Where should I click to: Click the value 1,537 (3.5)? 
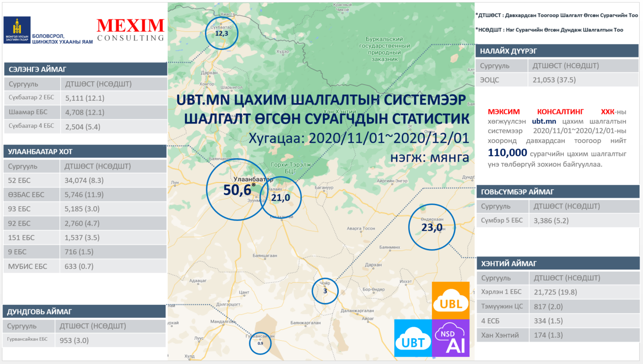[82, 237]
